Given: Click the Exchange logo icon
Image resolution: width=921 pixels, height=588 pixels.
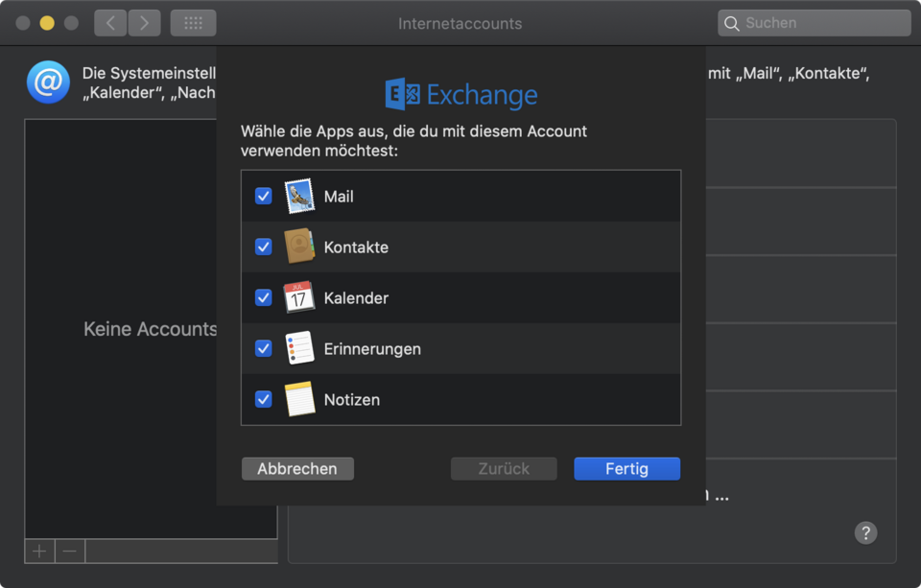Looking at the screenshot, I should coord(402,95).
